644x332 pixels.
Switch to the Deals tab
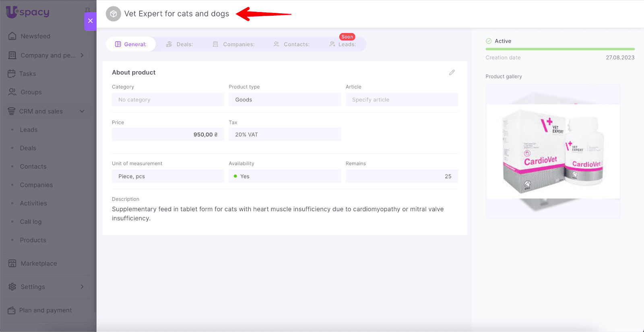180,44
